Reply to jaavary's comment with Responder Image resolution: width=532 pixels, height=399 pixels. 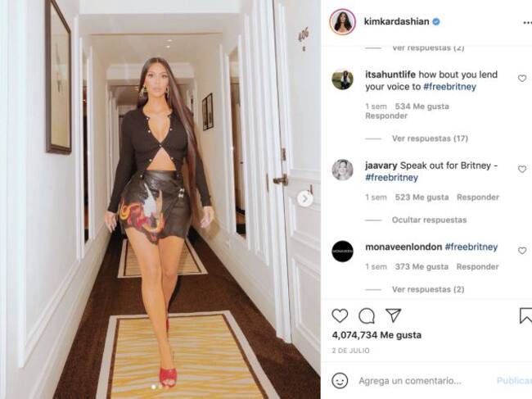[x=478, y=197]
